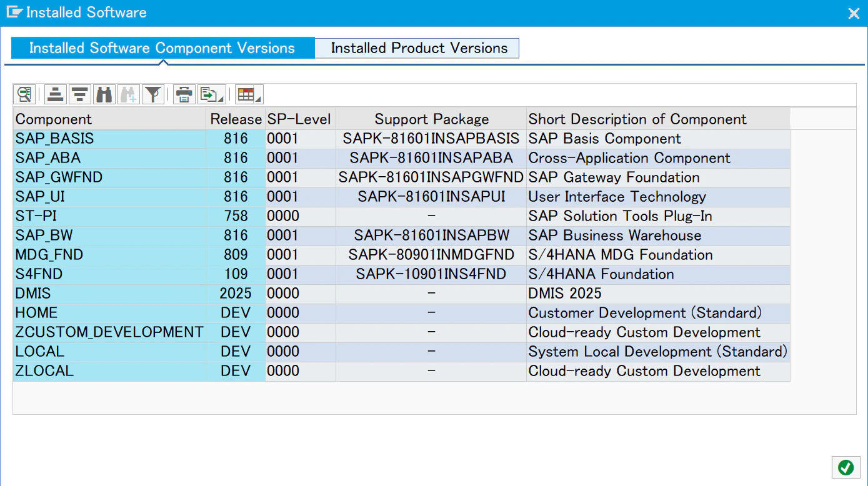This screenshot has width=868, height=486.
Task: Select the SAP_UI component cell
Action: (x=110, y=197)
